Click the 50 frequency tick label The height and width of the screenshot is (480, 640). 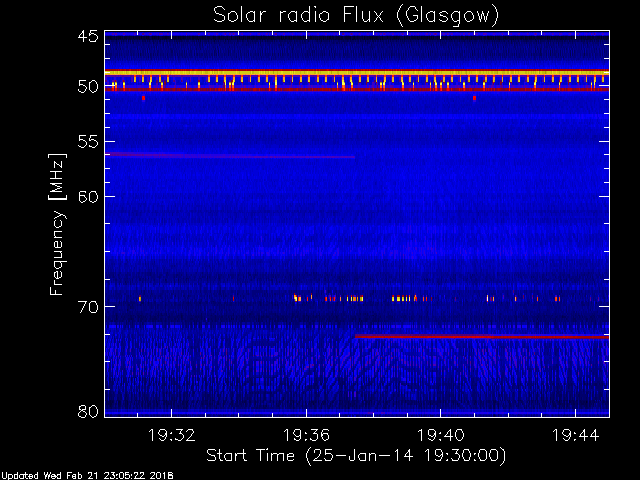point(88,87)
